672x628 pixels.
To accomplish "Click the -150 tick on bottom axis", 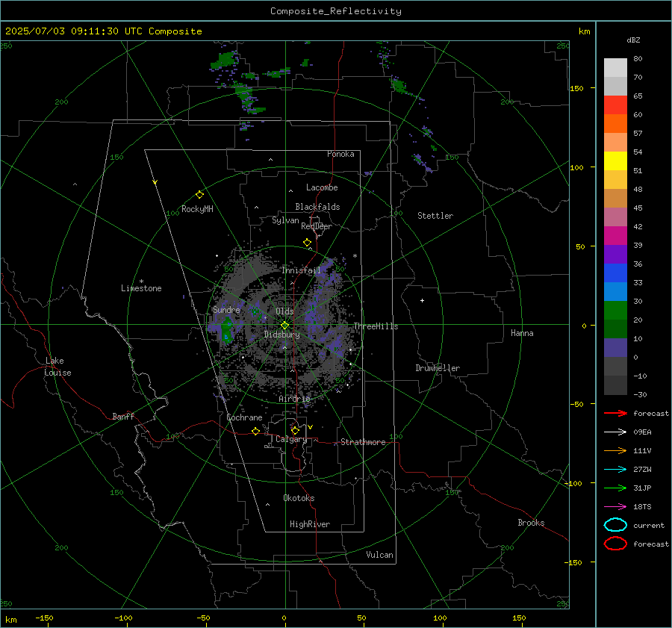I will 44,618.
